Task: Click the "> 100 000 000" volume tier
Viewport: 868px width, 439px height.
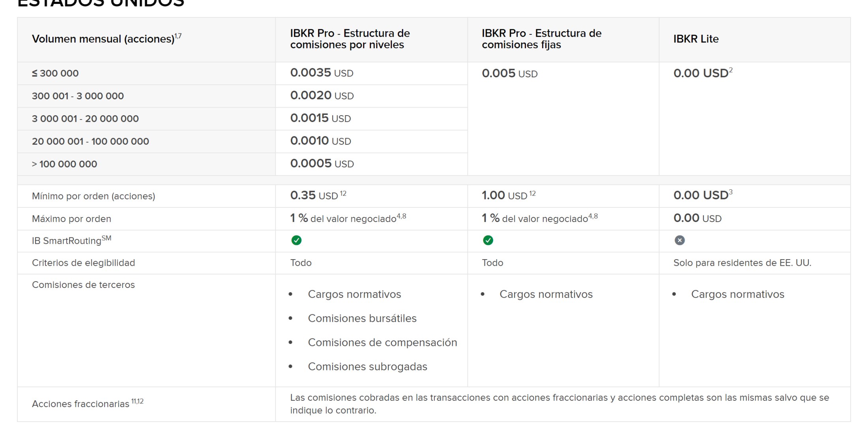Action: [x=64, y=164]
